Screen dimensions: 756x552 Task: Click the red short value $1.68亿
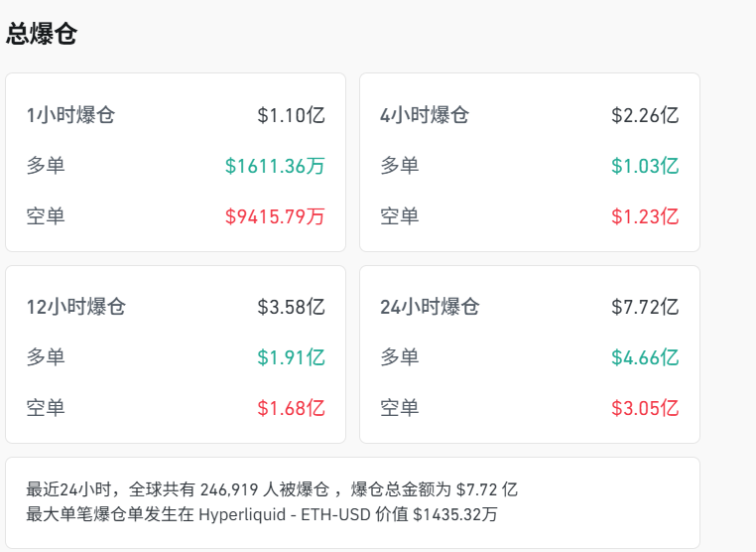pos(291,408)
